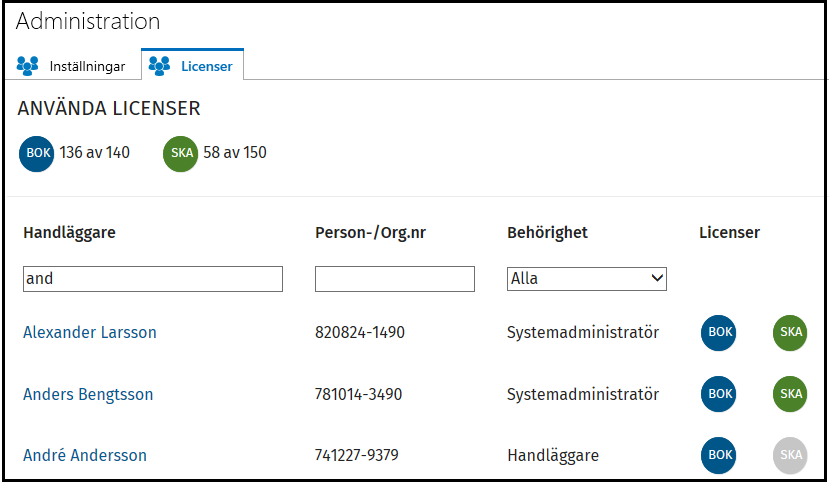Viewport: 829px width, 485px height.
Task: Click the Behörighet column header
Action: 547,233
